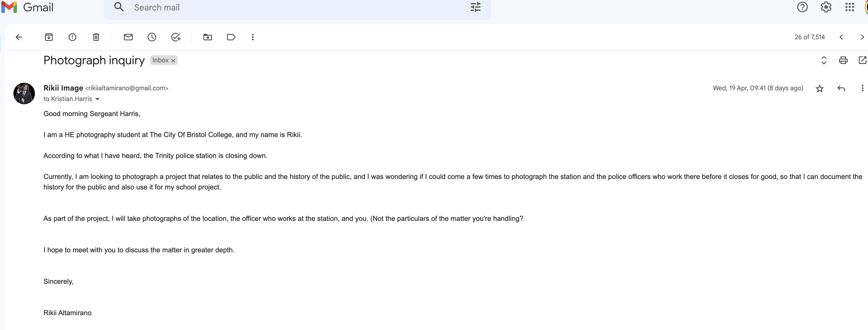Viewport: 868px width, 330px height.
Task: Open the Move to folder icon
Action: tap(207, 37)
